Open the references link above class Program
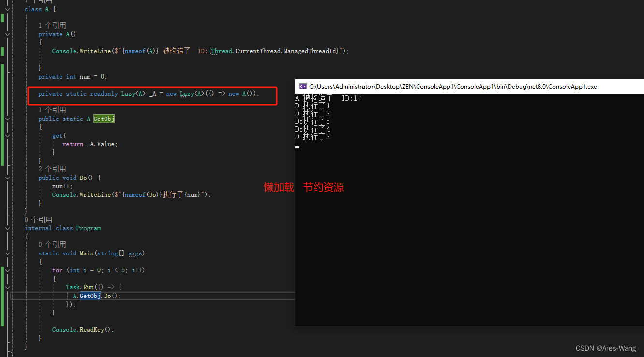This screenshot has height=357, width=644. [38, 220]
